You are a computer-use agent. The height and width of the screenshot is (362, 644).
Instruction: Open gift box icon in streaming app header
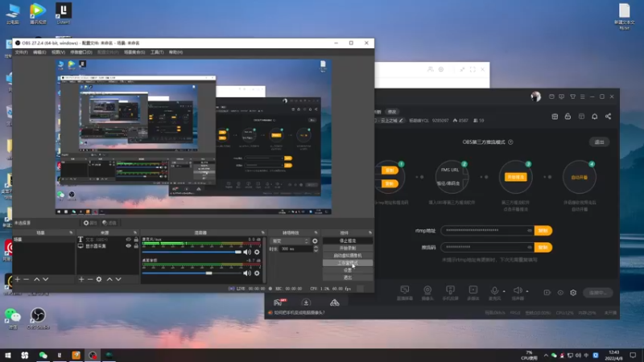pos(555,117)
